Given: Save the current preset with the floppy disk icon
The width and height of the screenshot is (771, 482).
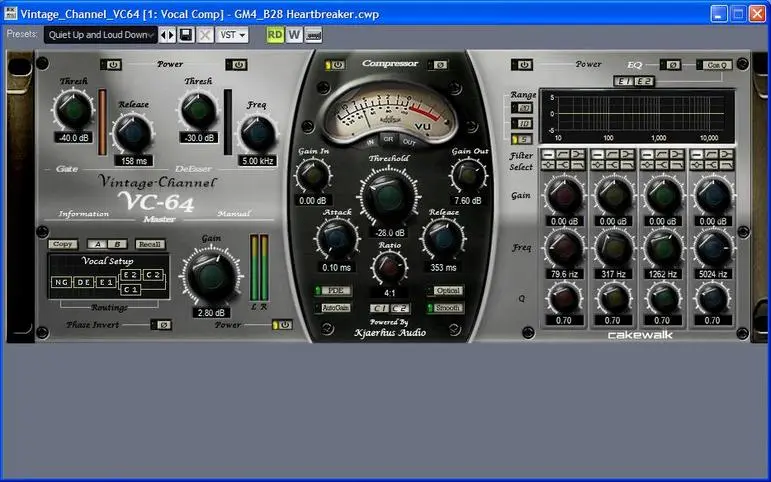Looking at the screenshot, I should click(186, 35).
